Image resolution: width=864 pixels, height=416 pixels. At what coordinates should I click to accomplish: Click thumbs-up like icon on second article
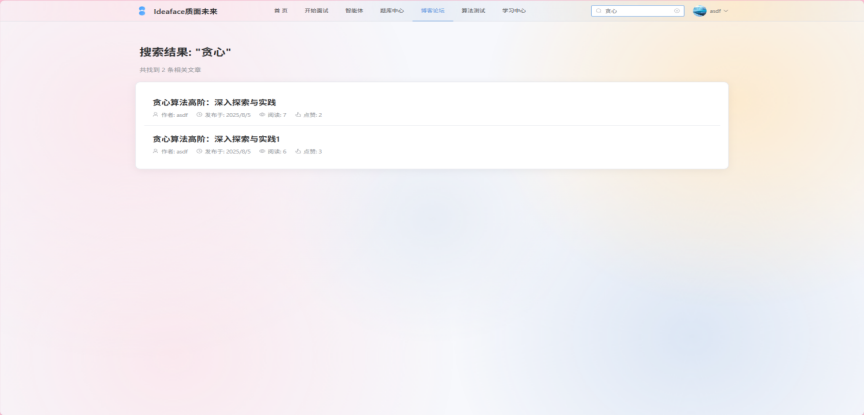click(298, 151)
